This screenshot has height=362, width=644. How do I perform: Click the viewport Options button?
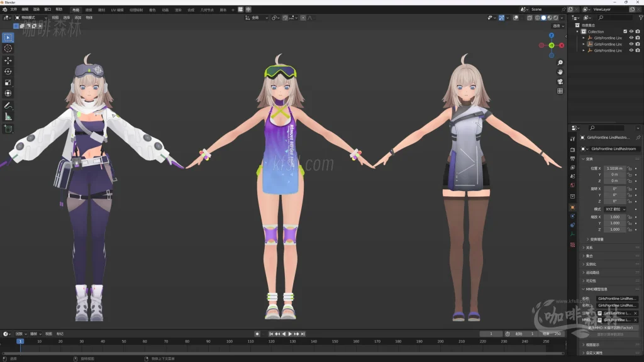pos(558,26)
